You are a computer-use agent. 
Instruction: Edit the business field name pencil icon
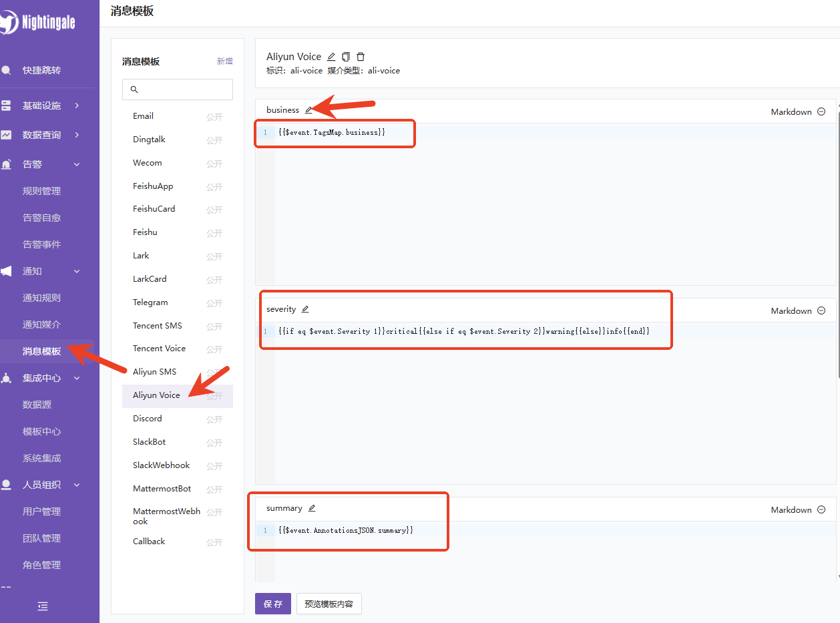coord(308,110)
